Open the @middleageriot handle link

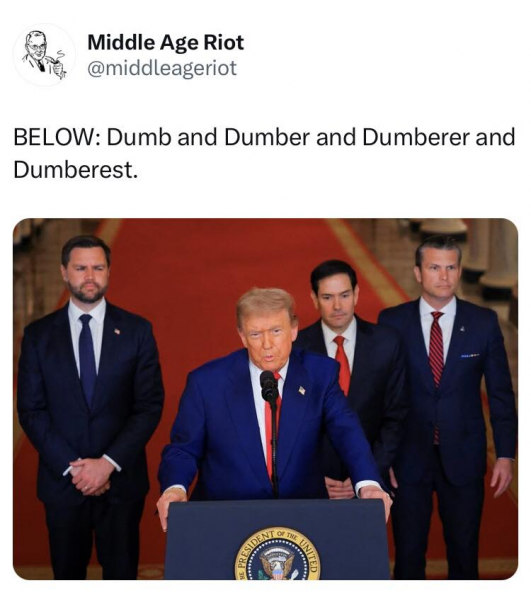(x=162, y=68)
